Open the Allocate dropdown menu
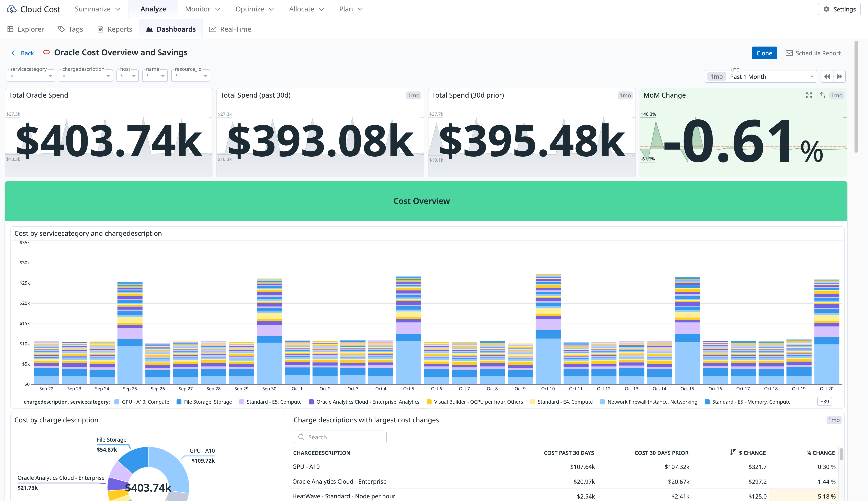This screenshot has height=501, width=868. 306,9
